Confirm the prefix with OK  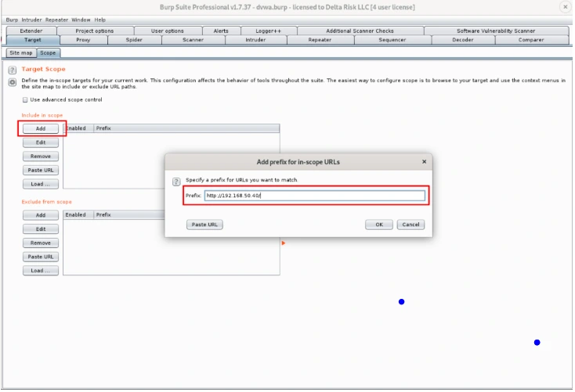[379, 225]
